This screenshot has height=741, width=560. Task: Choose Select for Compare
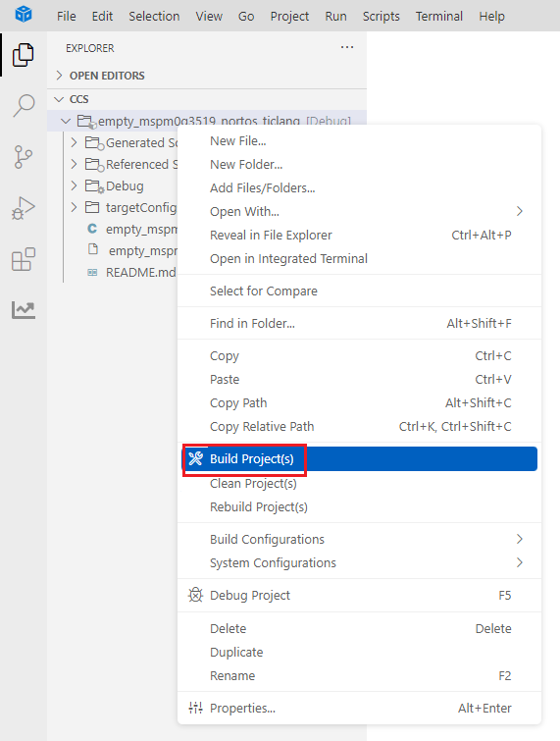(x=359, y=291)
